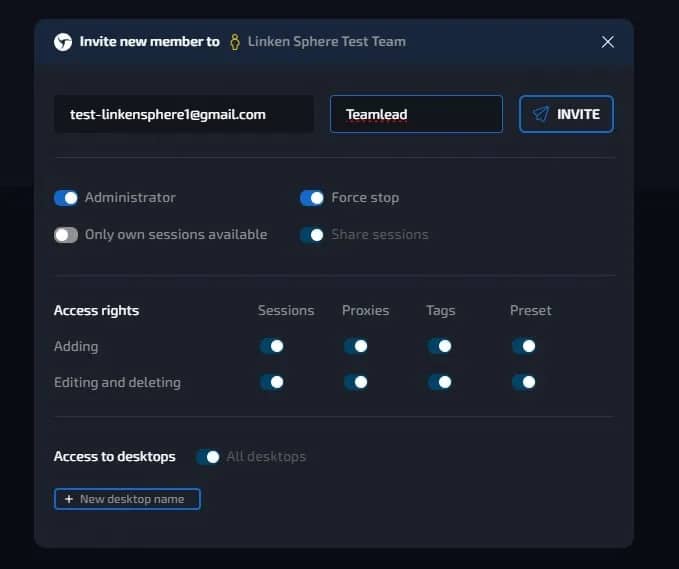Click the email field with test-linkensphere1@gmail.com

click(x=184, y=114)
